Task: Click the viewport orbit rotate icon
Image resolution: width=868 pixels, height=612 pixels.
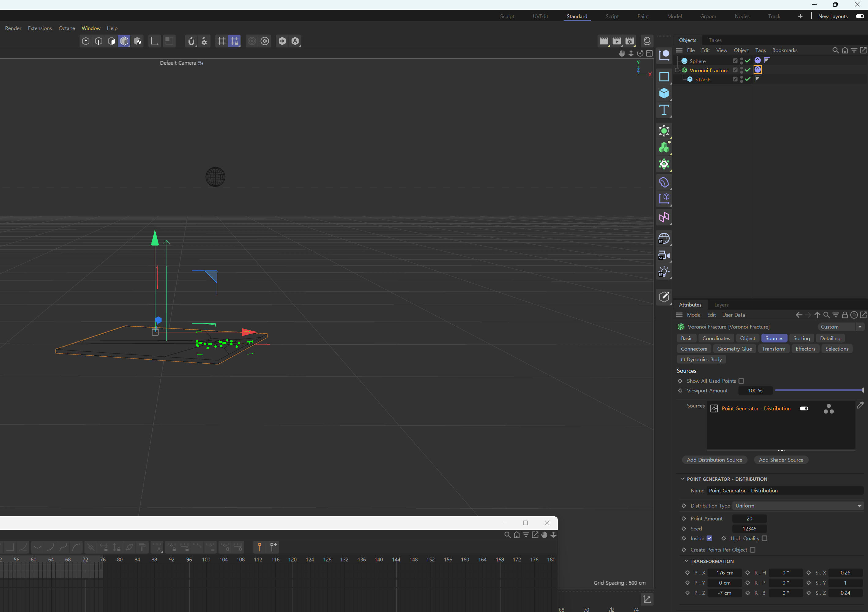Action: 640,54
